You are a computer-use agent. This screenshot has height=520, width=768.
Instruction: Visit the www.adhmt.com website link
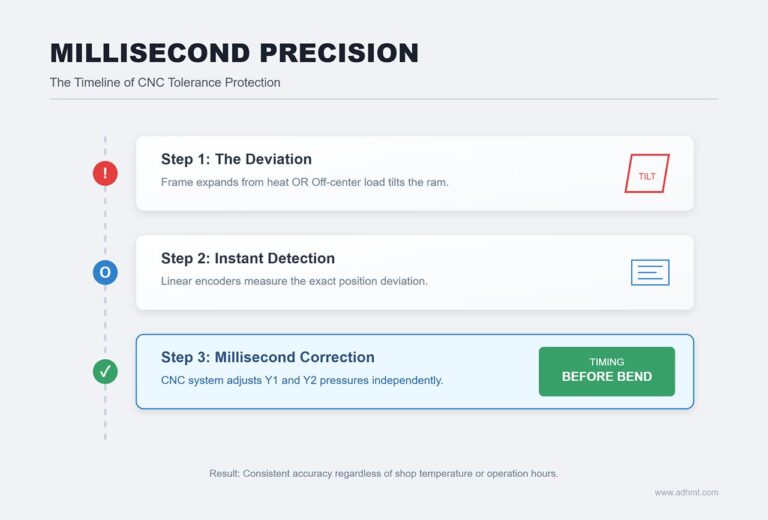tap(686, 492)
